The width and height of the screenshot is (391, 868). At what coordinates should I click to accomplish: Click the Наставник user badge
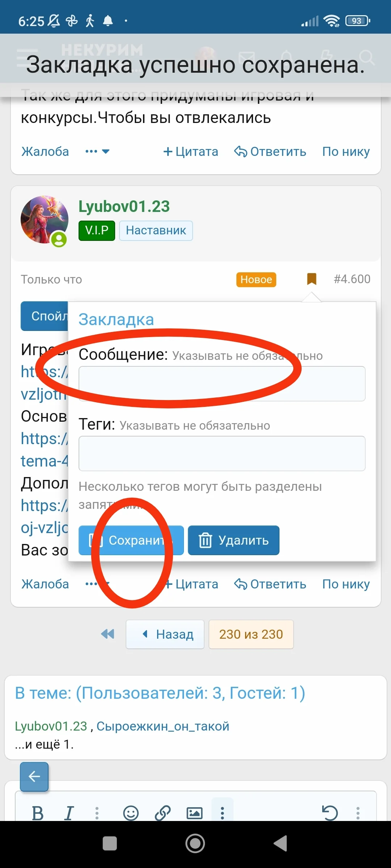[156, 230]
